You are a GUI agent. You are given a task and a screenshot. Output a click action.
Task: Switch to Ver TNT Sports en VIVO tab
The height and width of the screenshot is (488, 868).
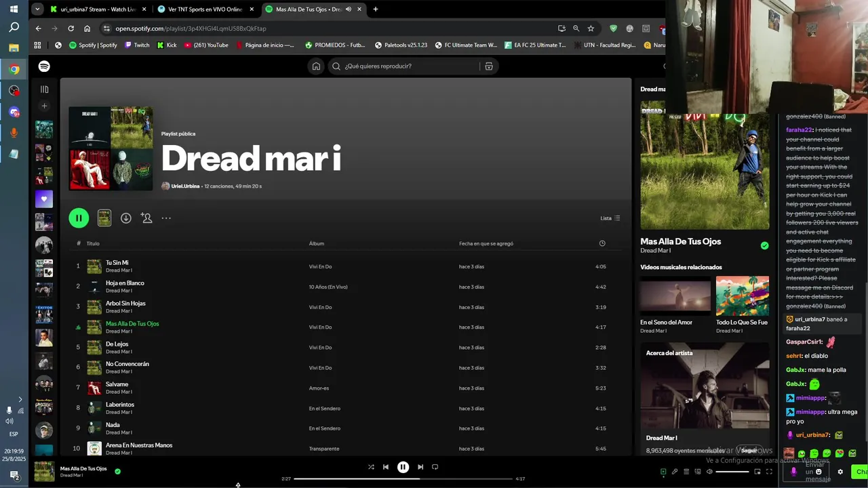205,9
